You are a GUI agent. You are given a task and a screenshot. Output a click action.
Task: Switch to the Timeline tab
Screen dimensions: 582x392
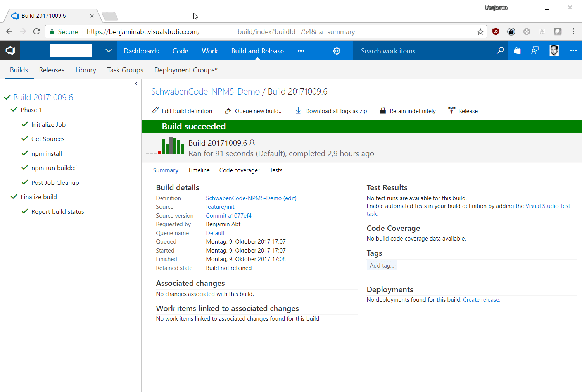(x=199, y=170)
